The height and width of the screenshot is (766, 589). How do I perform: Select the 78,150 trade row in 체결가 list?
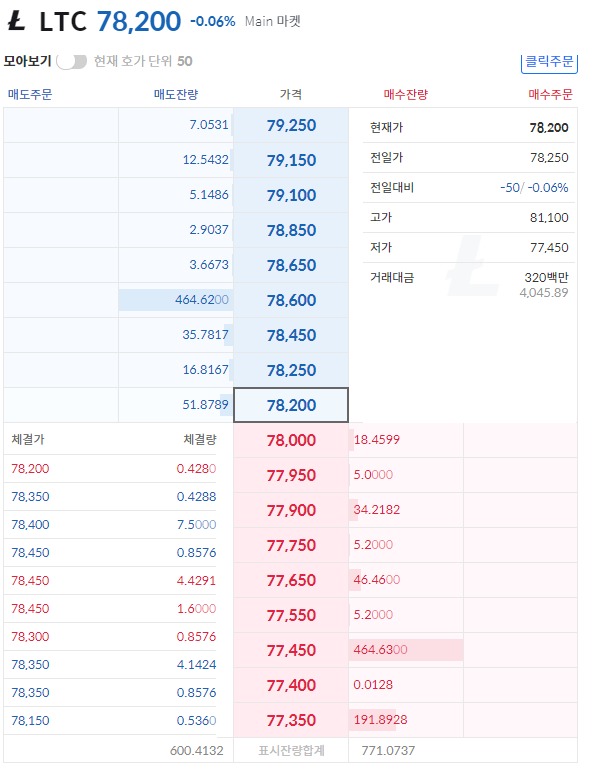110,721
